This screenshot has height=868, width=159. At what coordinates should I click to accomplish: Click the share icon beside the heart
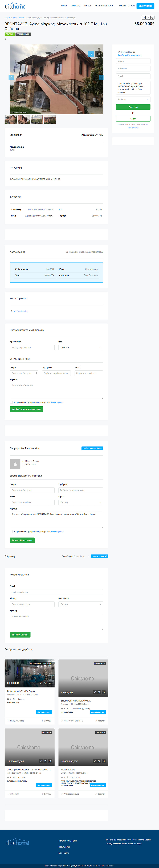(x=148, y=18)
